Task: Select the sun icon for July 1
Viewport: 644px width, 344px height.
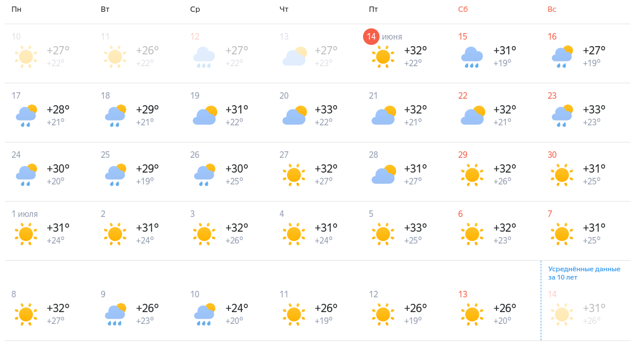Action: click(x=26, y=234)
